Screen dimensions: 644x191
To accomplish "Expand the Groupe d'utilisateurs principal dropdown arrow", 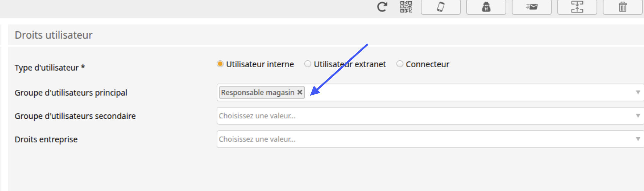I will pyautogui.click(x=638, y=92).
